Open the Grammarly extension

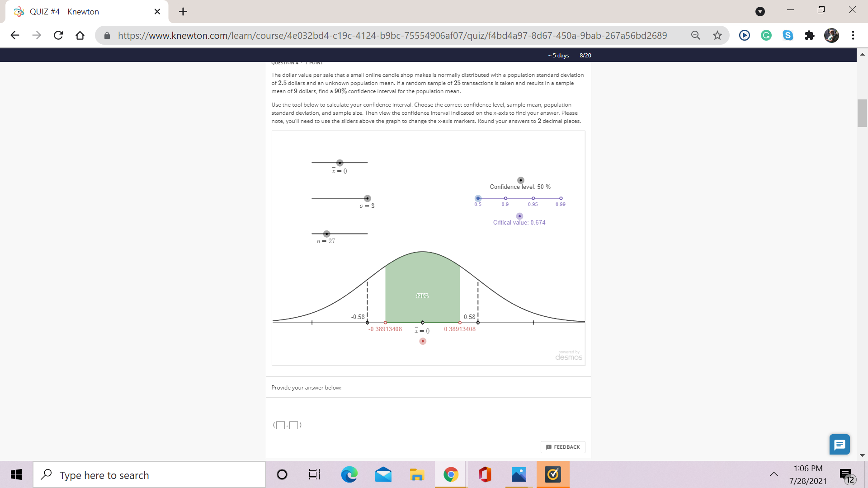[766, 35]
